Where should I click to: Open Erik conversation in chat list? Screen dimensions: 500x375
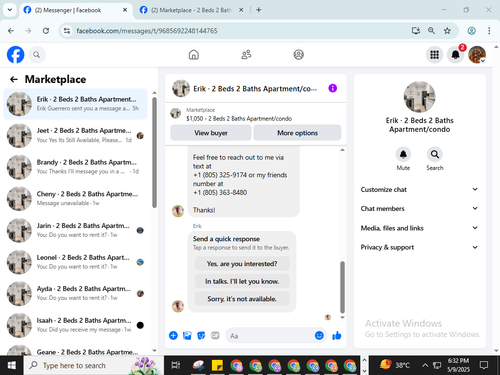click(75, 104)
